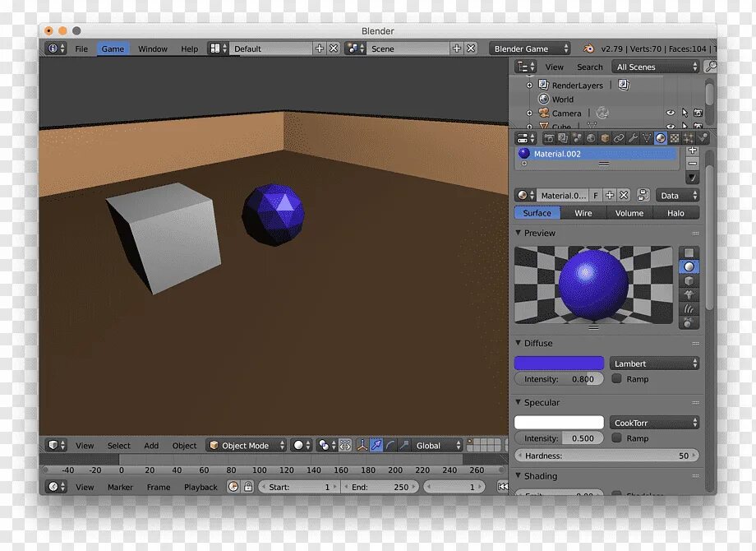Open the All Scenes display mode dropdown
Viewport: 756px width, 551px height.
point(656,67)
